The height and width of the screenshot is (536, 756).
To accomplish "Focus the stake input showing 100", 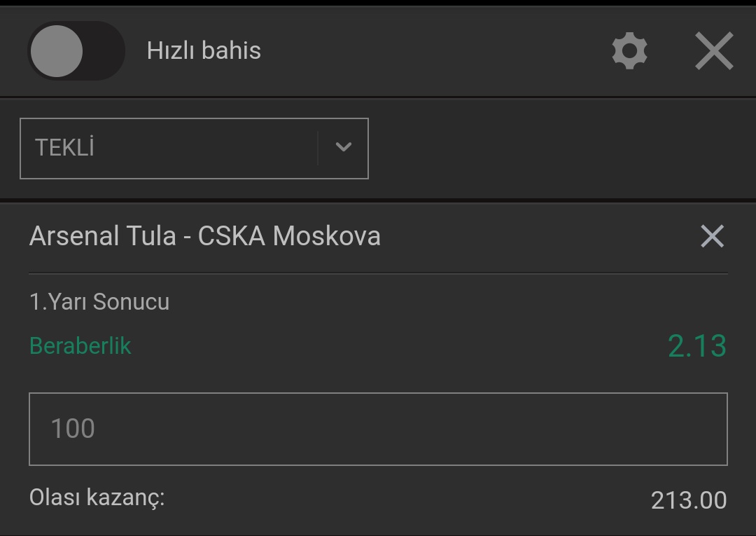I will coord(378,429).
